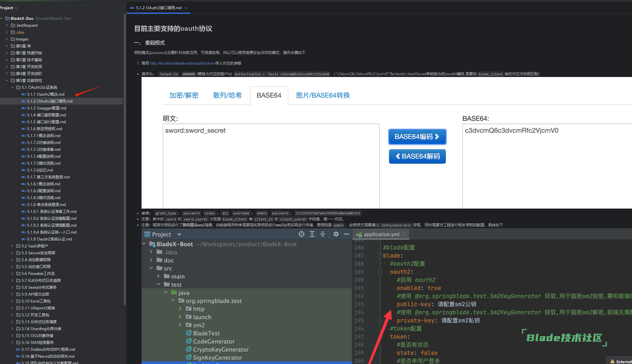
Task: Click the java source folder icon
Action: point(174,292)
